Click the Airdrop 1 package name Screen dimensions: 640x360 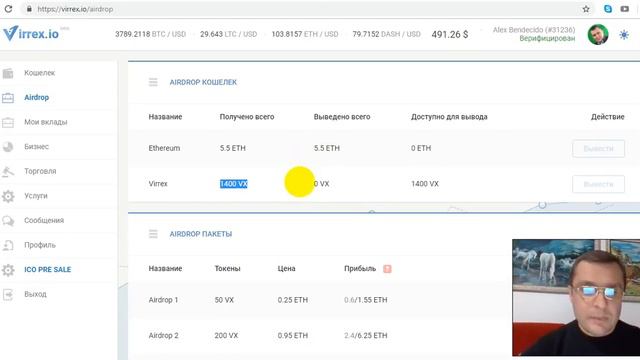[x=163, y=300]
